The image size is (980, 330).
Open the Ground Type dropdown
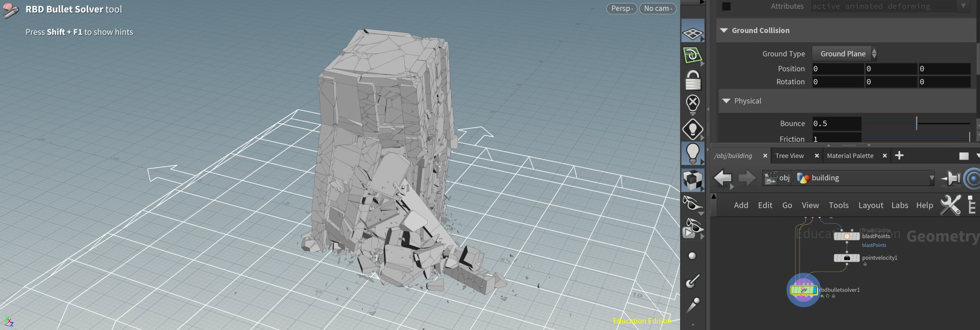click(x=844, y=54)
